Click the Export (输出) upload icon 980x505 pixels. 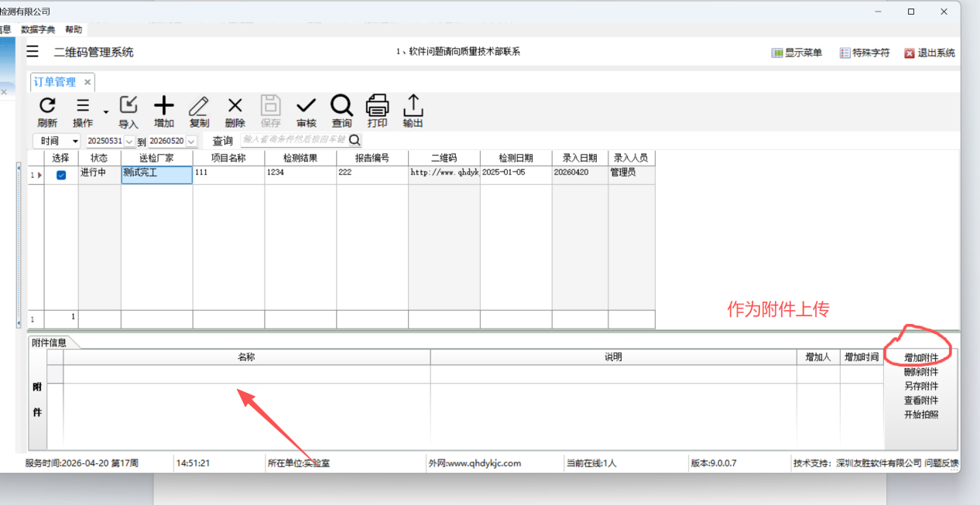point(413,106)
